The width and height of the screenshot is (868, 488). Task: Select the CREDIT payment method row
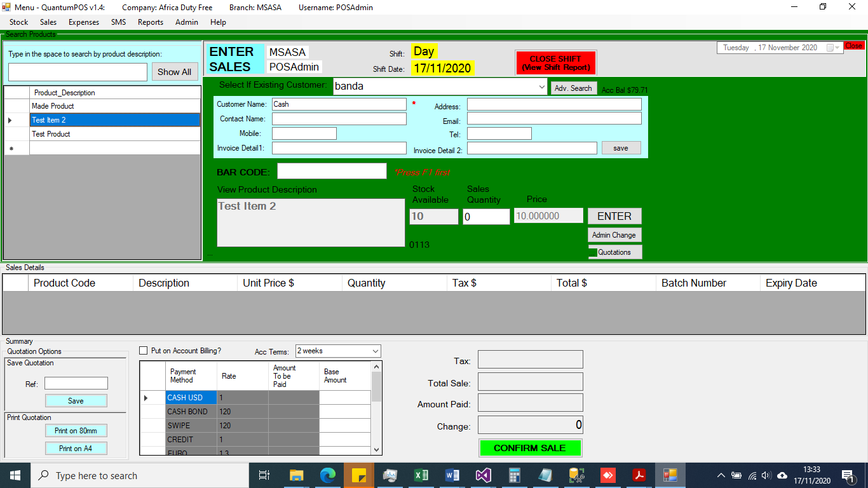pyautogui.click(x=191, y=440)
